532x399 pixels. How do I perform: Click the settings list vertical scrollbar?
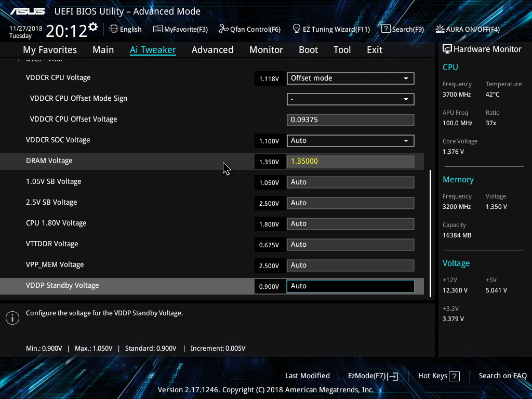431,233
